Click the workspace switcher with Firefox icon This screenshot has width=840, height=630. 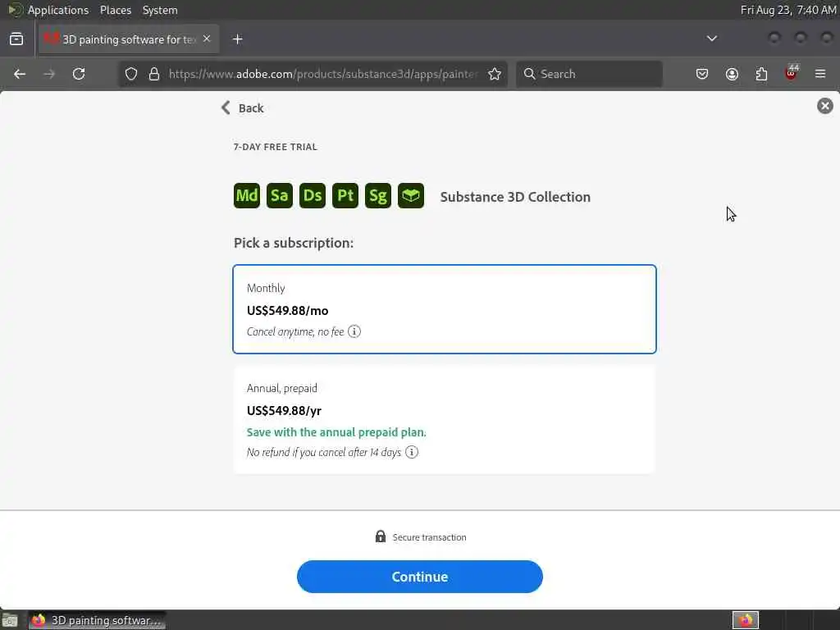[x=746, y=620]
